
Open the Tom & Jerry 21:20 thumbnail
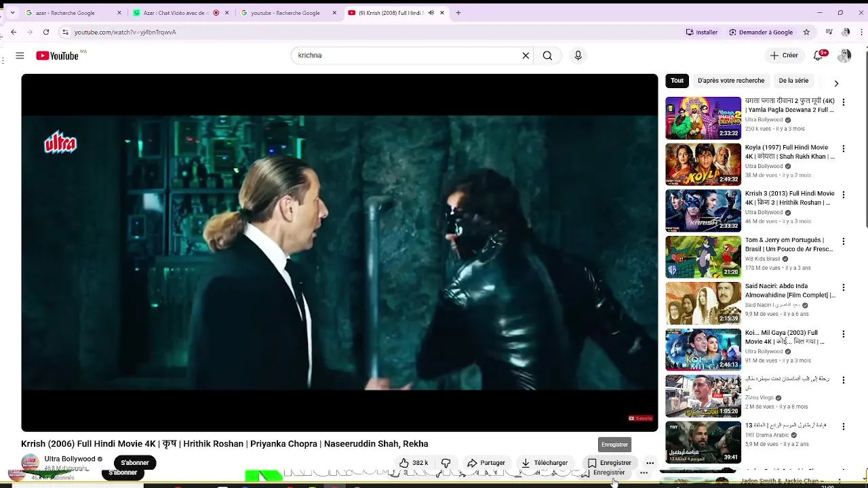703,257
